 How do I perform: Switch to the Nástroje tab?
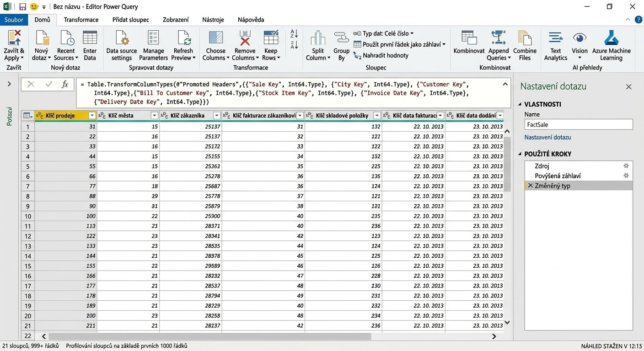[x=213, y=20]
